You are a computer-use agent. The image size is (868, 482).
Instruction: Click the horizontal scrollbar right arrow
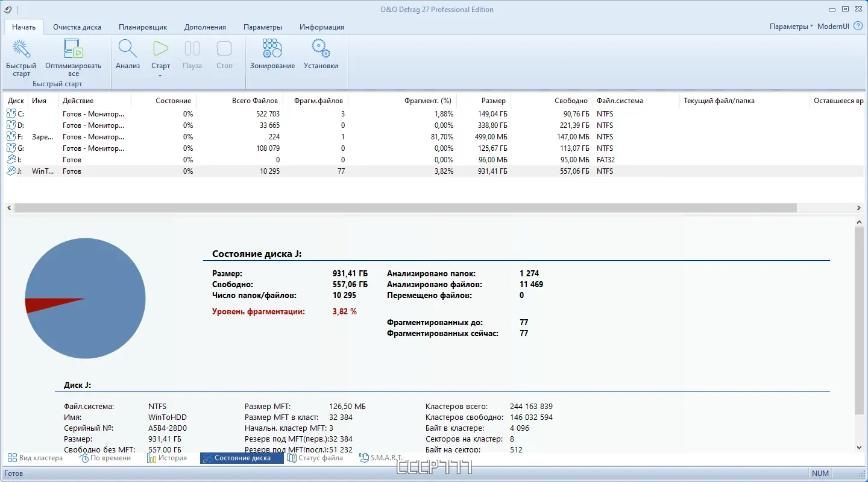tap(859, 208)
